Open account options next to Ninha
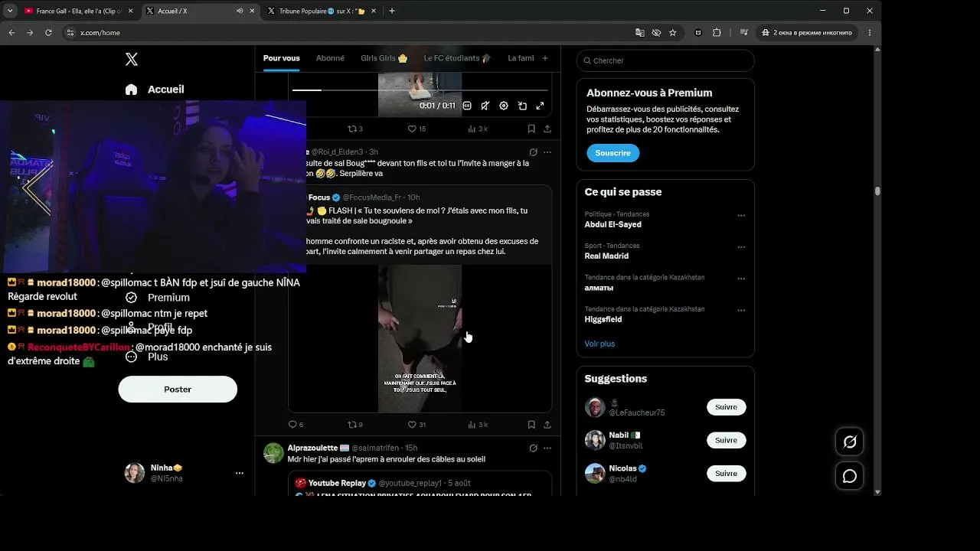 pos(240,473)
